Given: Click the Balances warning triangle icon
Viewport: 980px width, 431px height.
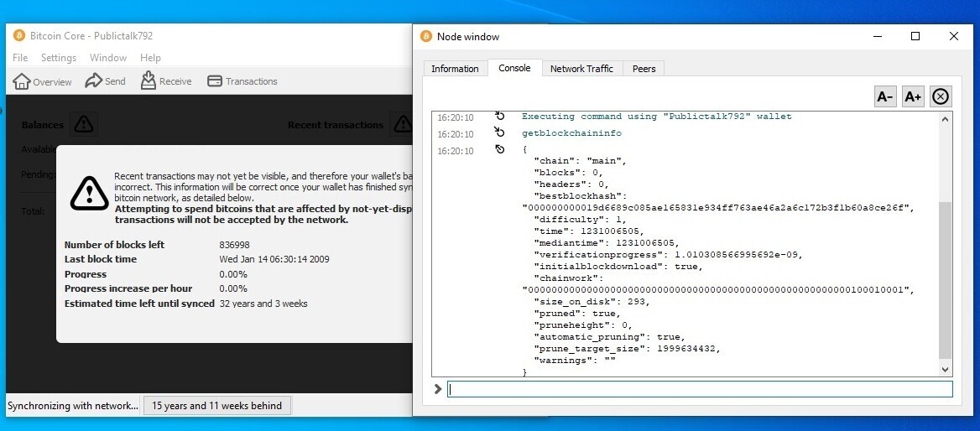Looking at the screenshot, I should click(x=83, y=124).
